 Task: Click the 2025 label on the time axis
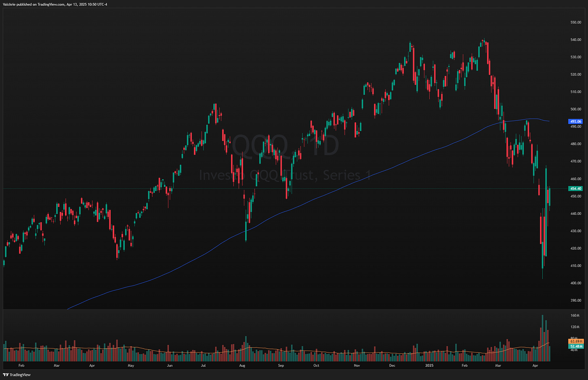point(429,365)
